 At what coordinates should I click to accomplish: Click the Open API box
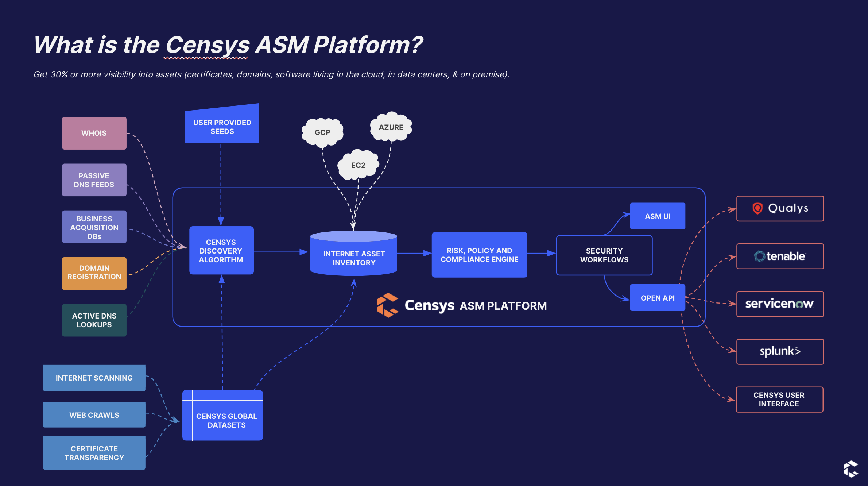[x=657, y=298]
